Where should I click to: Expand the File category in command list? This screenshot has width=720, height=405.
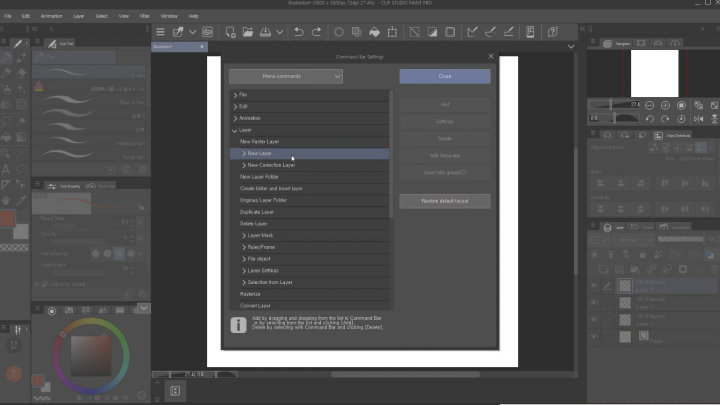[235, 95]
